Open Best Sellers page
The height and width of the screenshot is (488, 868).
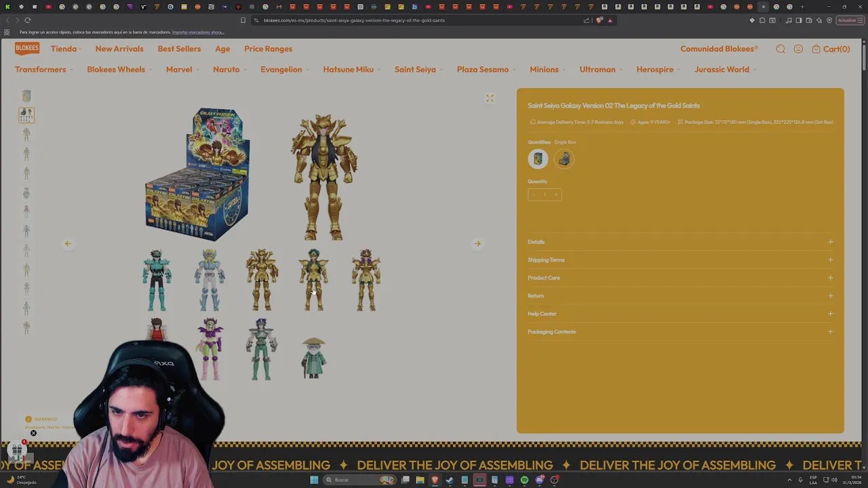coord(179,49)
